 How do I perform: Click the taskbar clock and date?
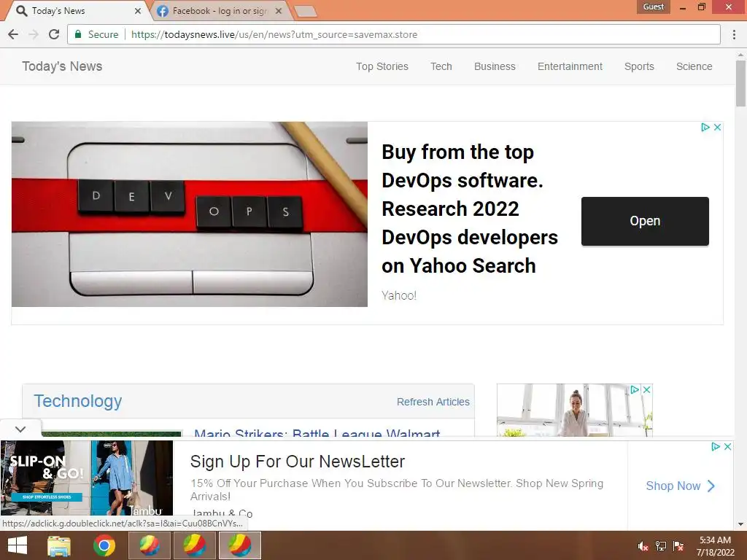(715, 546)
